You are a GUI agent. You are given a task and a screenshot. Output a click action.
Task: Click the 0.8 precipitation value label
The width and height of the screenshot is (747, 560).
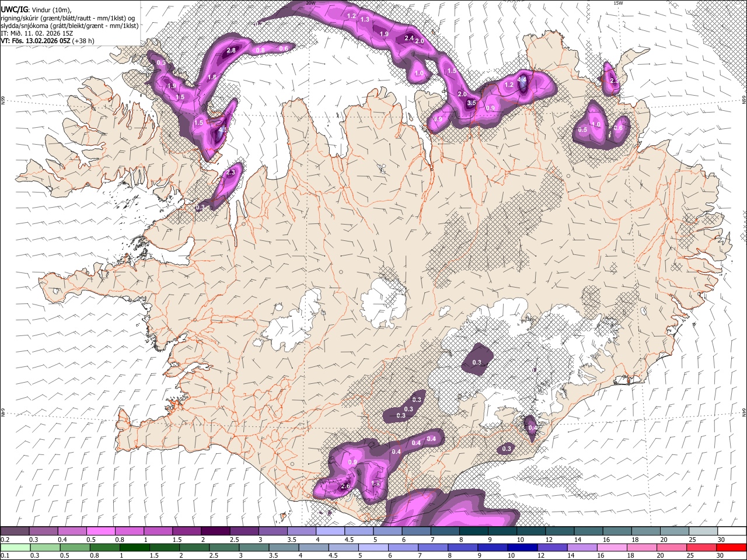pyautogui.click(x=261, y=50)
